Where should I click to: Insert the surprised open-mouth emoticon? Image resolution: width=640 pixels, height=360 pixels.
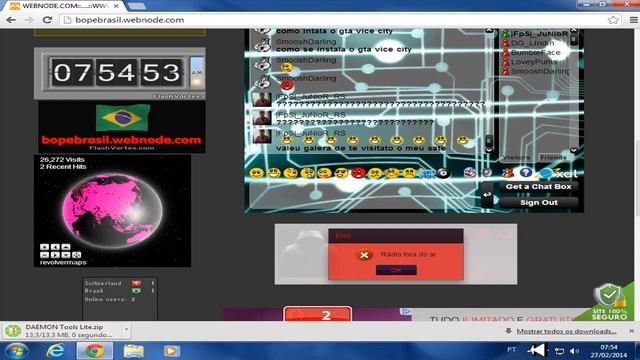pyautogui.click(x=307, y=173)
